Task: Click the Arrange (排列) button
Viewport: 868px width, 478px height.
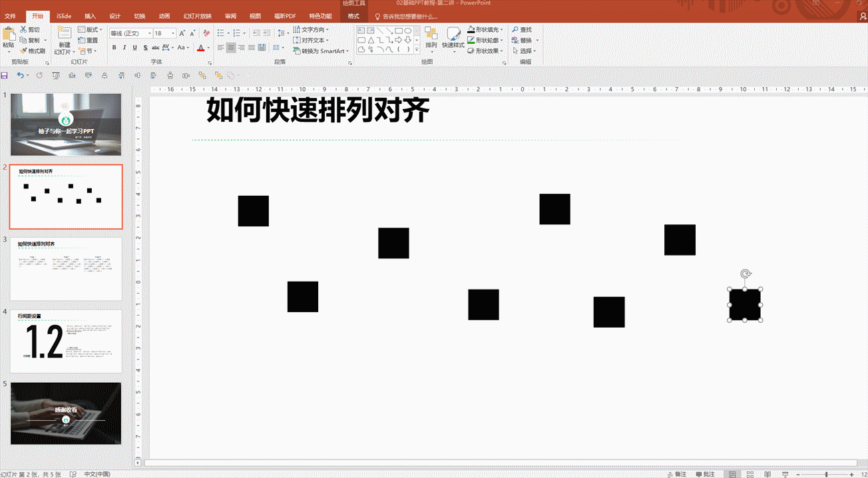Action: [431, 38]
